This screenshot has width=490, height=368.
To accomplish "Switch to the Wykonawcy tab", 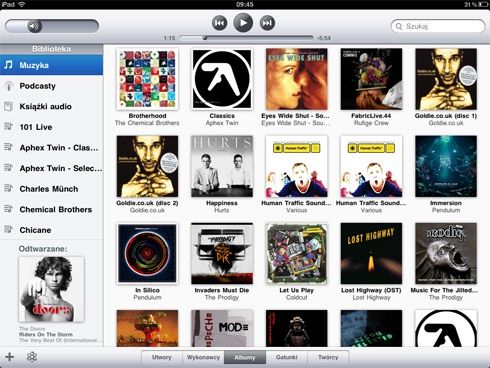I will (203, 357).
